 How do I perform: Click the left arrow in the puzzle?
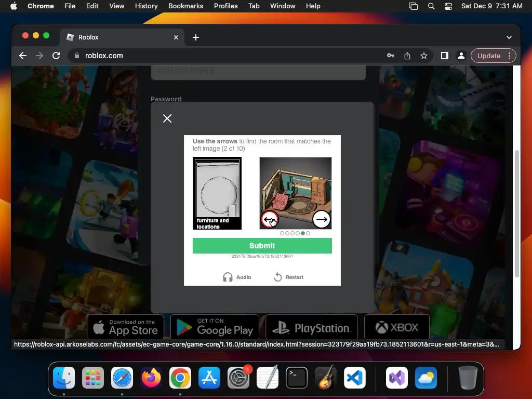270,220
